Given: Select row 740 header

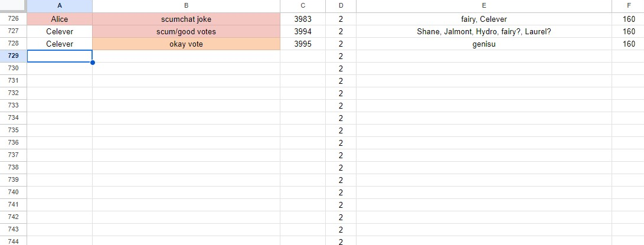Looking at the screenshot, I should [13, 192].
